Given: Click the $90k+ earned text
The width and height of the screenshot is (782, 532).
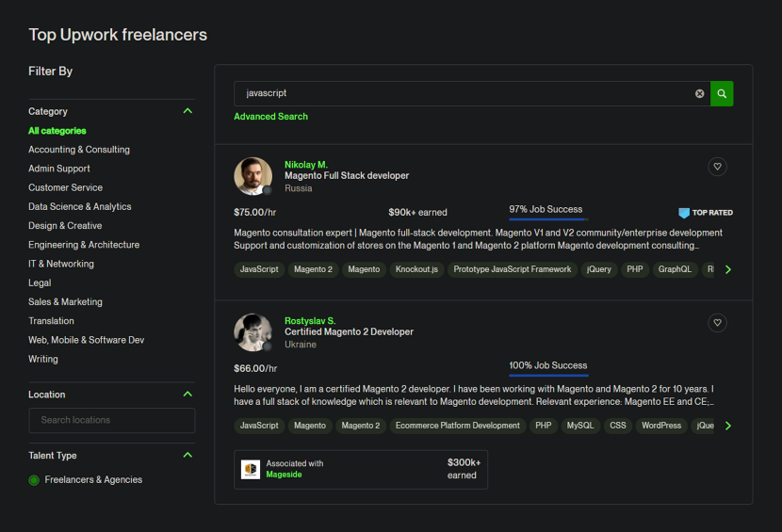Looking at the screenshot, I should click(417, 213).
